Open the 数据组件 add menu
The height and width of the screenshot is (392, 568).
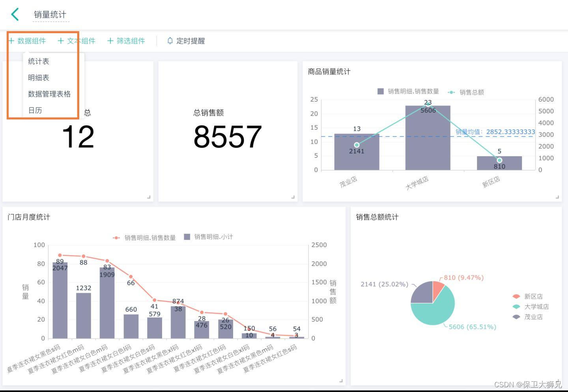27,41
